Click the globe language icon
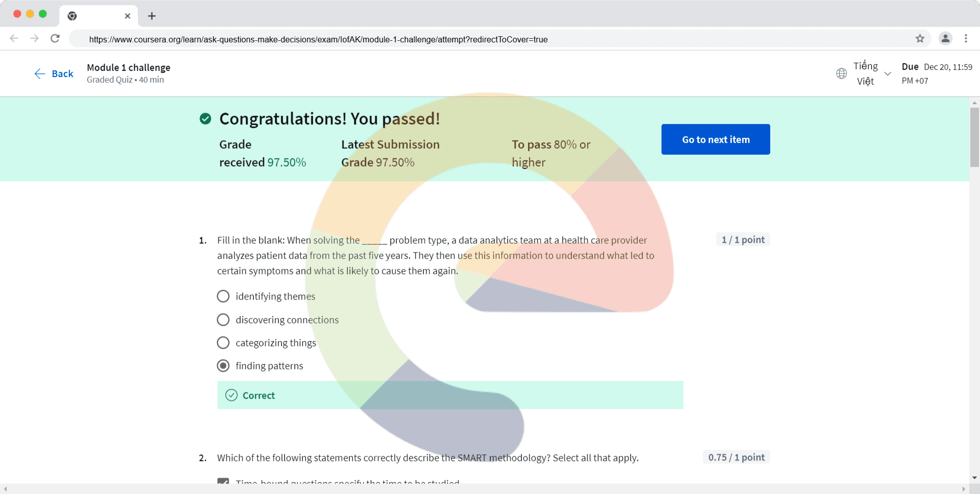 coord(842,74)
